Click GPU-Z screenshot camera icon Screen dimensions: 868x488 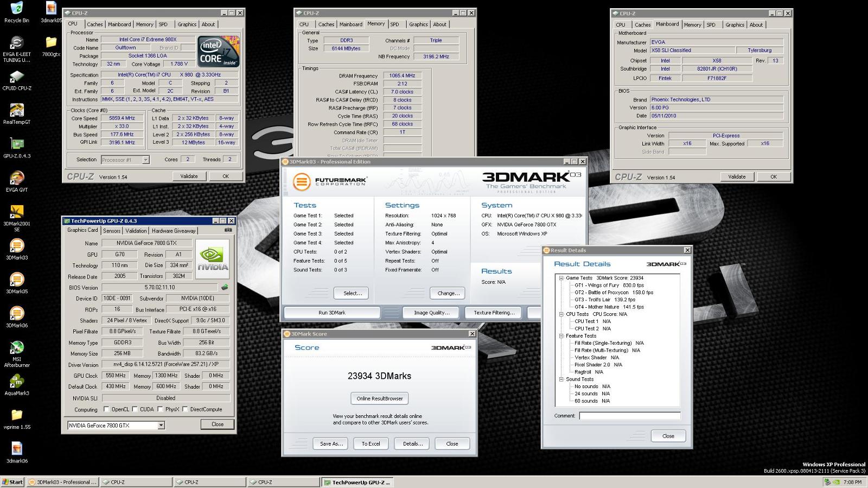pyautogui.click(x=228, y=230)
